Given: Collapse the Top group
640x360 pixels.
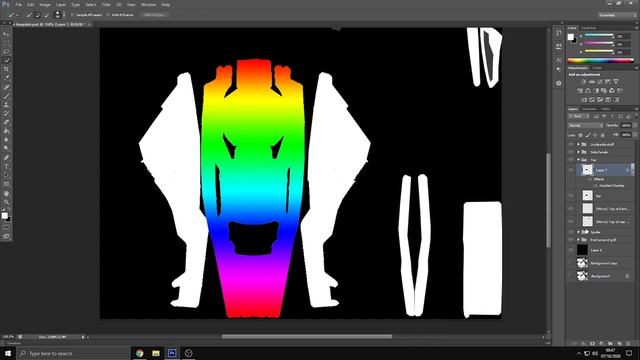Looking at the screenshot, I should coord(578,160).
